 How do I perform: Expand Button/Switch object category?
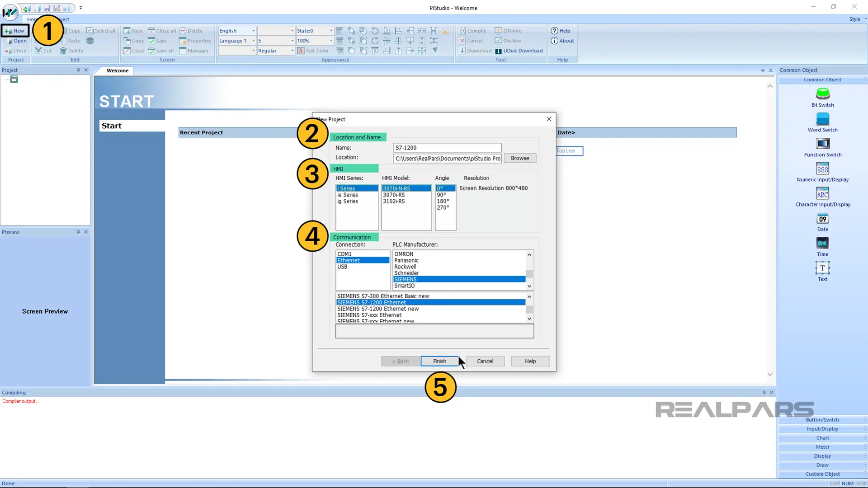(822, 420)
